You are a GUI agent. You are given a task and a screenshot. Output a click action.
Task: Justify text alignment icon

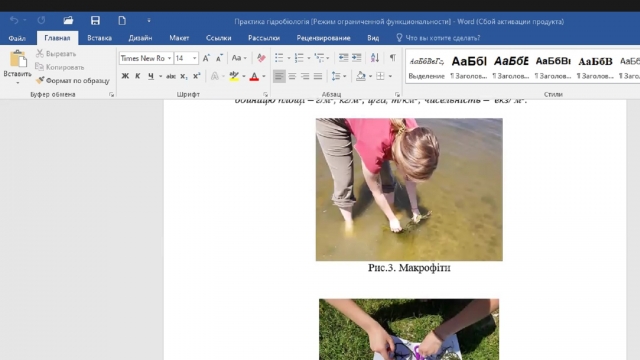click(x=318, y=76)
